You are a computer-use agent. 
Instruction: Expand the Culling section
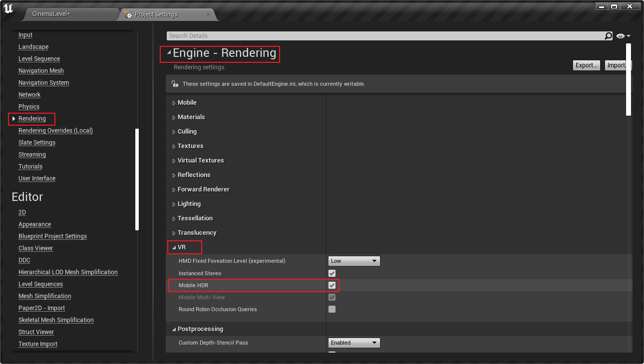click(174, 132)
